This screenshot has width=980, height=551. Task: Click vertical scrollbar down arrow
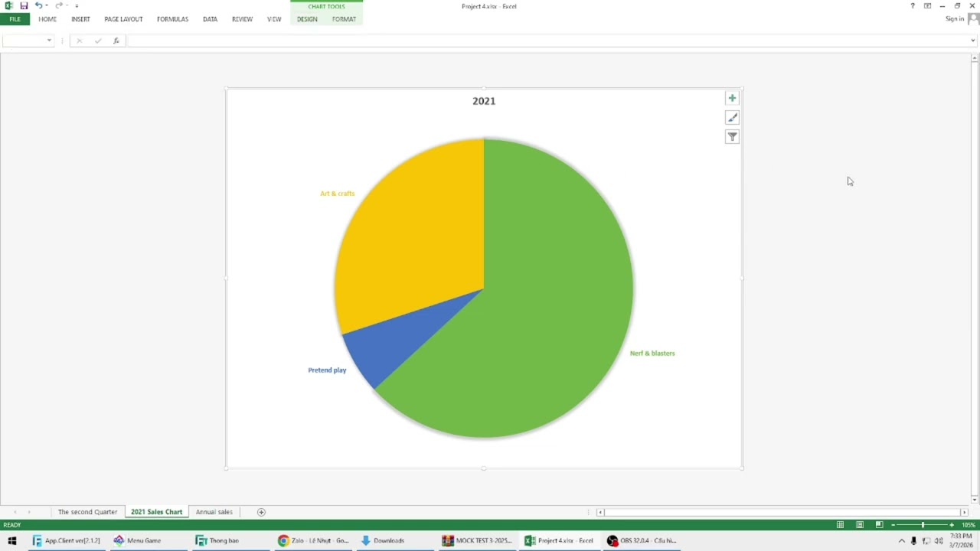(x=974, y=500)
